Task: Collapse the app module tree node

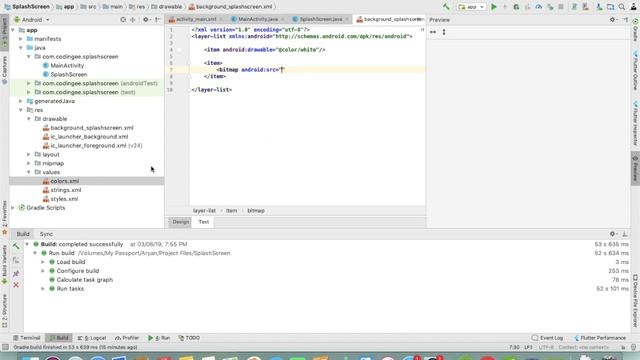Action: coord(13,30)
